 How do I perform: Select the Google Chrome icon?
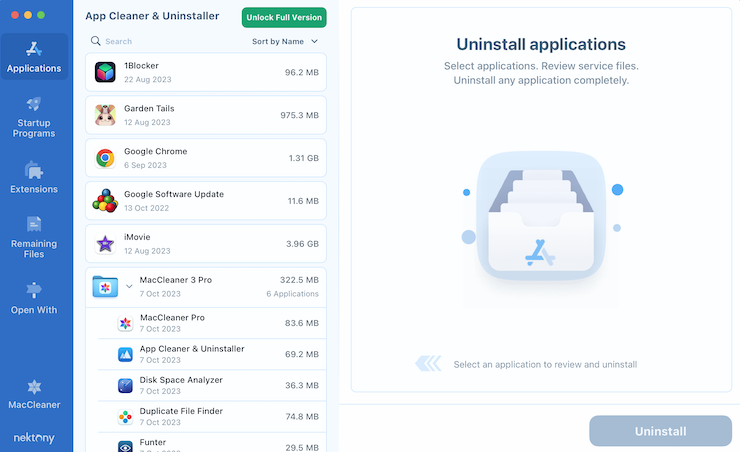[x=105, y=158]
